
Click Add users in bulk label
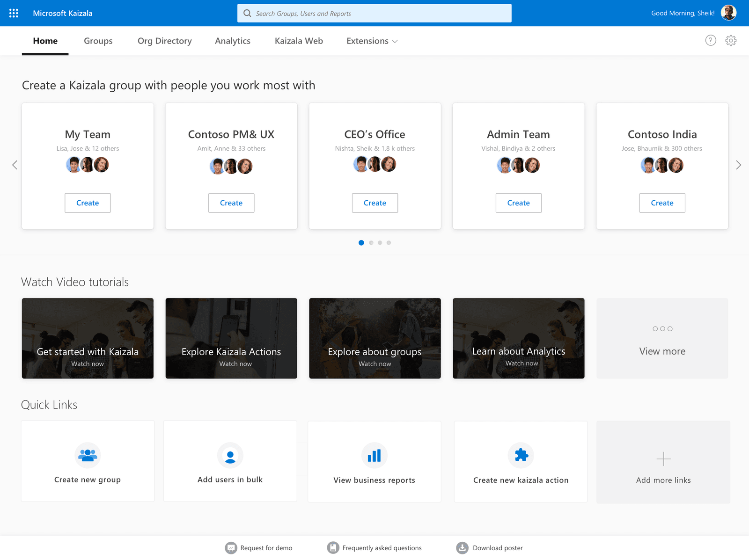click(x=230, y=480)
